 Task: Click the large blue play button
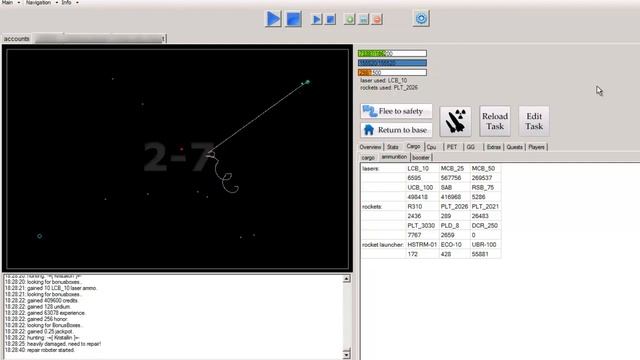273,19
